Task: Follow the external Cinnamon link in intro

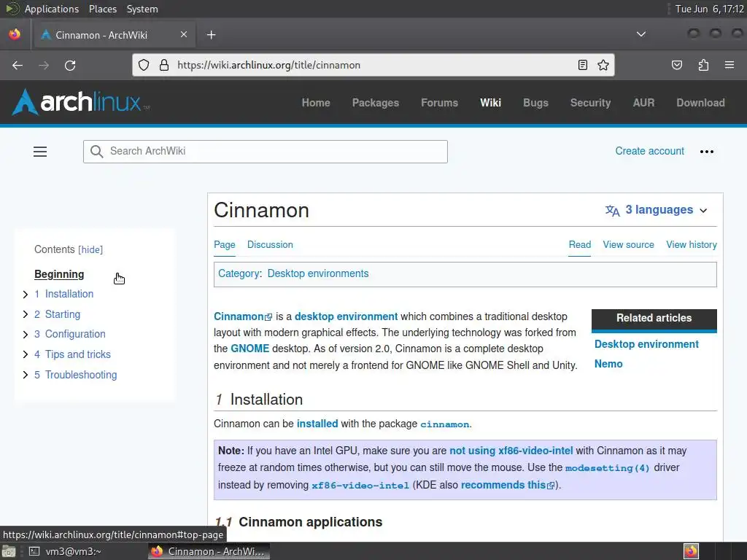Action: coord(243,316)
